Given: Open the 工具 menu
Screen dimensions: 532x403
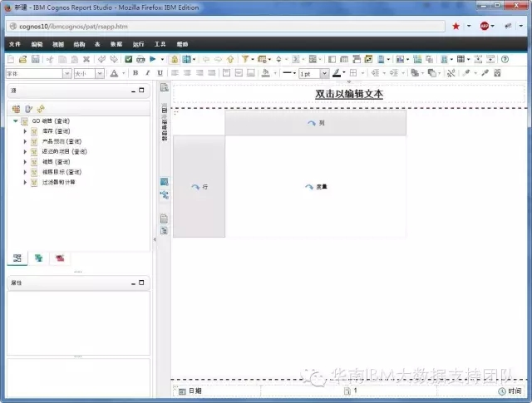Looking at the screenshot, I should (160, 44).
